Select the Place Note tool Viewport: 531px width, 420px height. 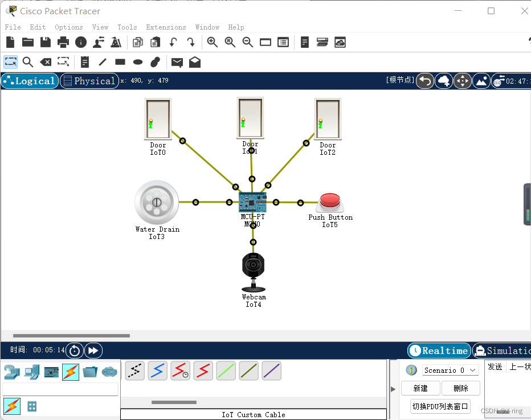coord(85,62)
